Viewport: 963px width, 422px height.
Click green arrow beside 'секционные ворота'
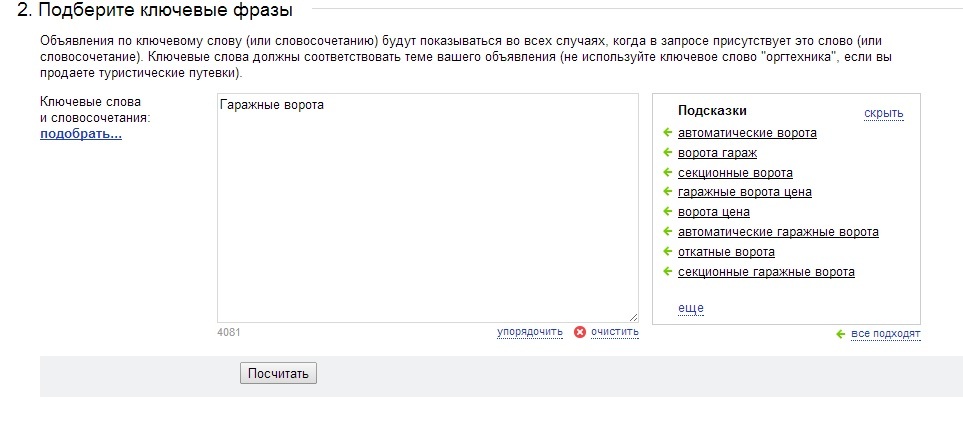pyautogui.click(x=668, y=172)
